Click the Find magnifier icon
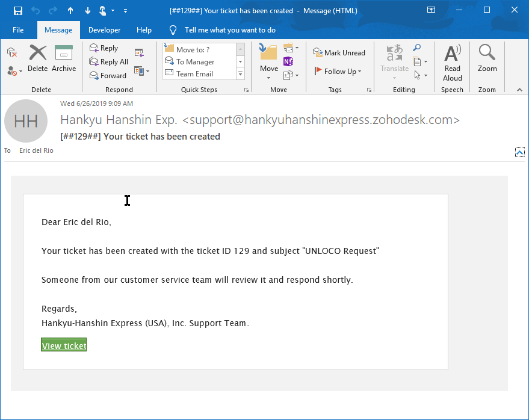The image size is (529, 420). [x=417, y=48]
